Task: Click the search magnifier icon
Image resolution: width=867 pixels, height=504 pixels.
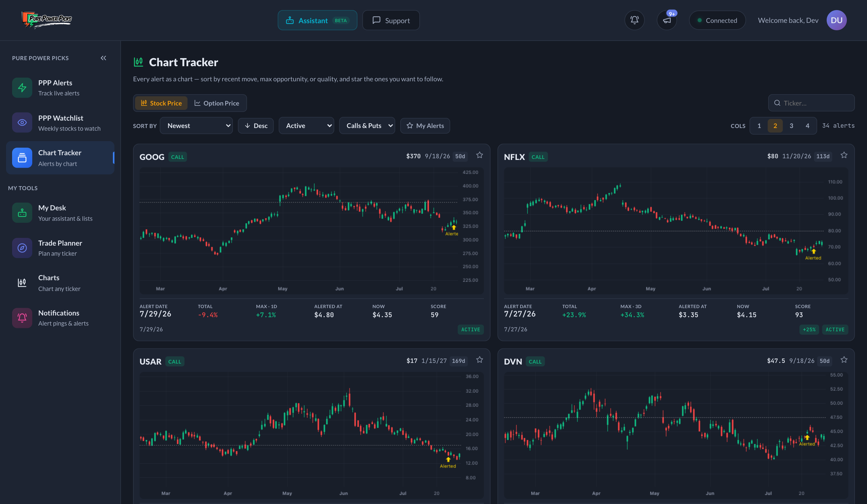Action: (x=777, y=103)
